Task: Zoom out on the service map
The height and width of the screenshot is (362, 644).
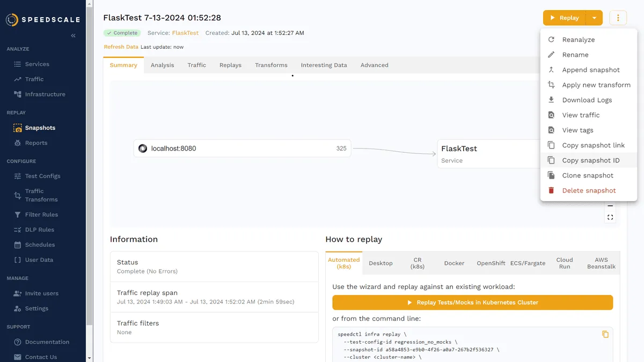Action: pyautogui.click(x=610, y=205)
